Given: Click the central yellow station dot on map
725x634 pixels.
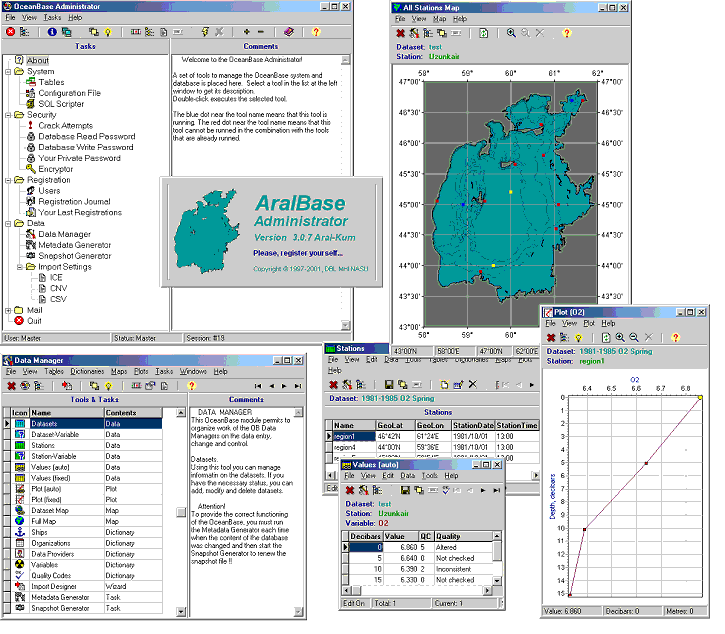Looking at the screenshot, I should (x=510, y=191).
